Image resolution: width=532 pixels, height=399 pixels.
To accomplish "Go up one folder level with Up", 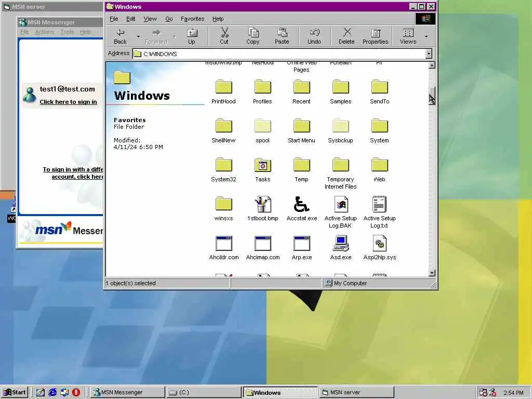I will point(192,36).
